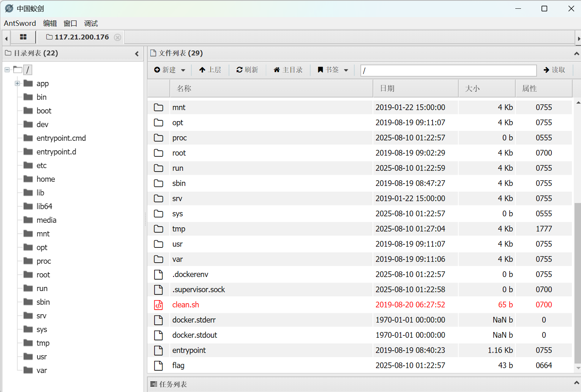This screenshot has width=581, height=392.
Task: Open the 新建 dropdown arrow
Action: click(183, 70)
